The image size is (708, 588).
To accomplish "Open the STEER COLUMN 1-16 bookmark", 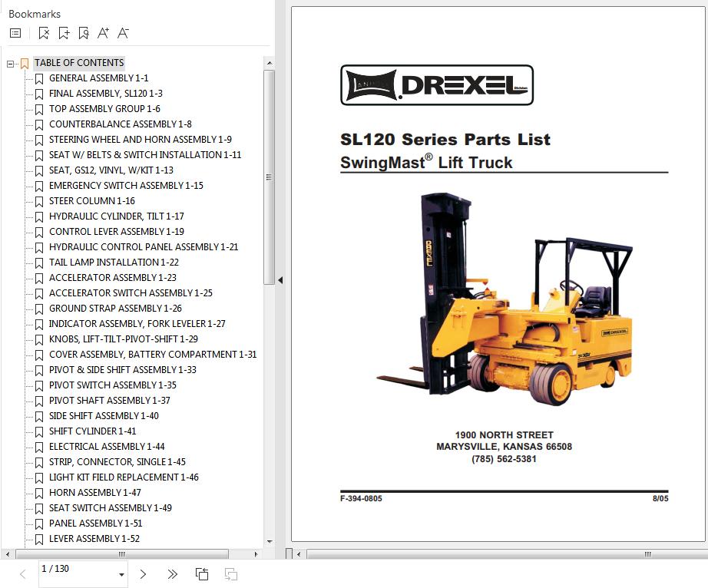I will click(91, 201).
